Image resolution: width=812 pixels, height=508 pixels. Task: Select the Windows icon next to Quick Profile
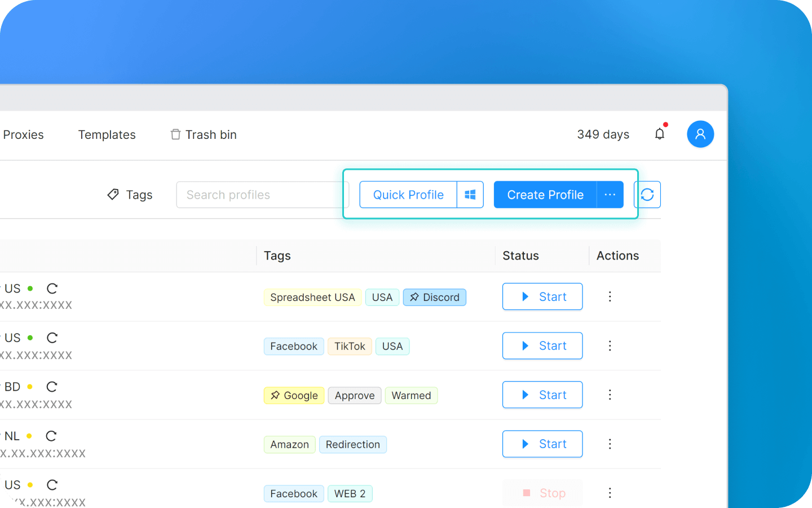[x=470, y=194]
